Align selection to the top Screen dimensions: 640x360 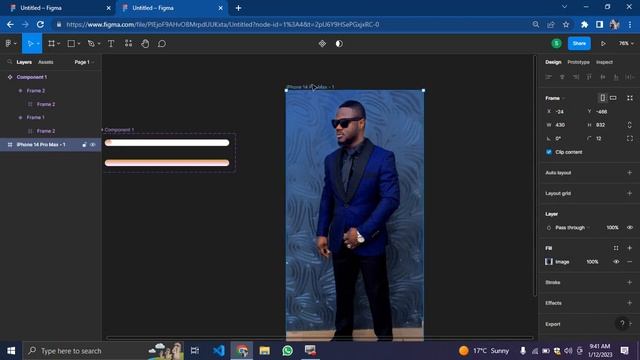pos(589,77)
